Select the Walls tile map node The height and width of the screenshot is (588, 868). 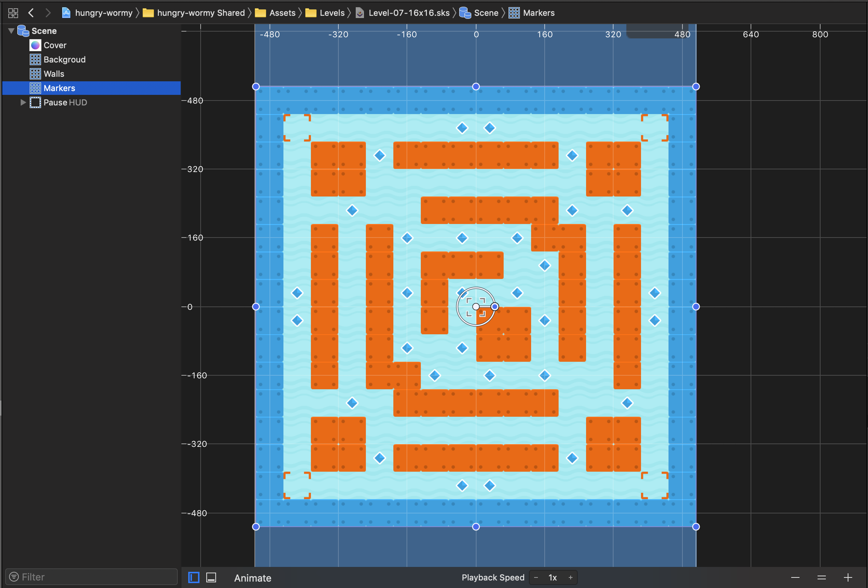click(54, 74)
